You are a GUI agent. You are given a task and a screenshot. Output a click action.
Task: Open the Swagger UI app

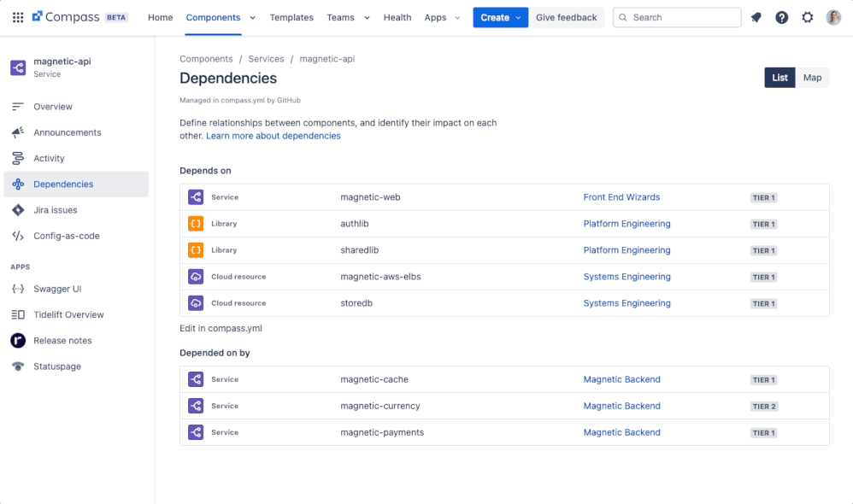tap(56, 289)
